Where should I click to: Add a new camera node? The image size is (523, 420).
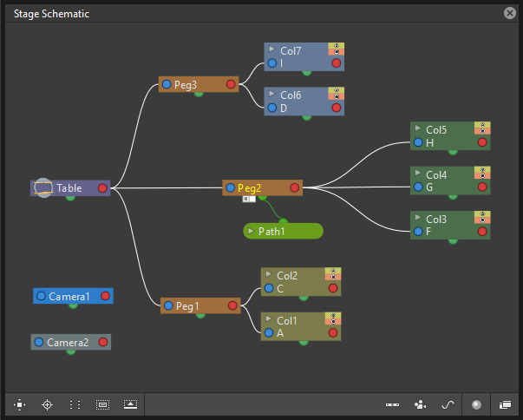click(420, 404)
